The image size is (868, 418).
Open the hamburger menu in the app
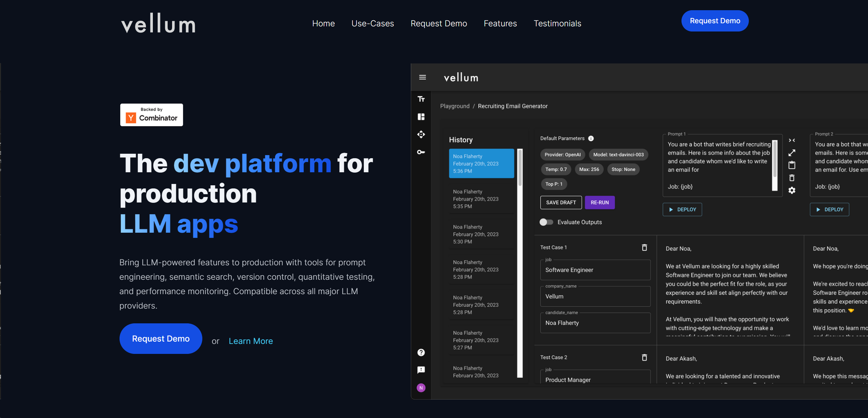click(423, 77)
